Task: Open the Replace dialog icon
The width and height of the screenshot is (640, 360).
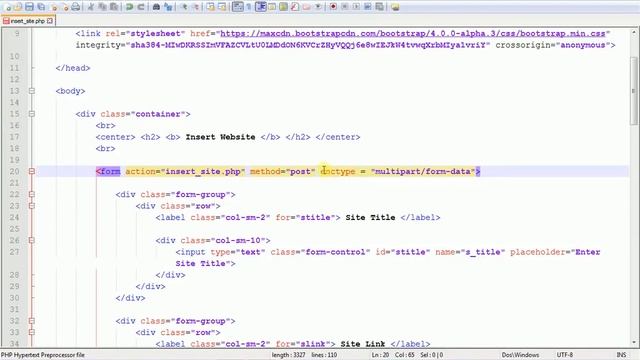Action: (169, 7)
